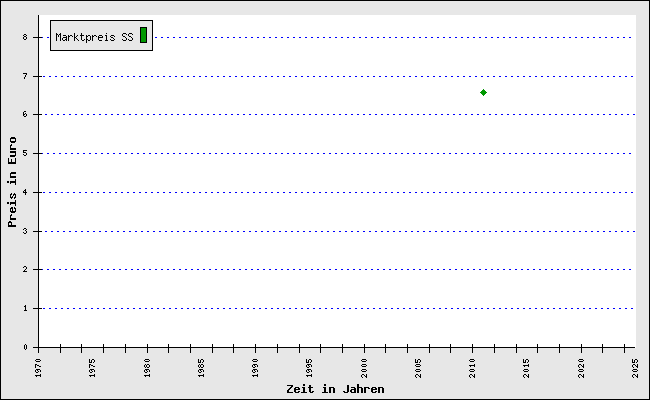Click the 2010 year label
650x400 pixels.
473,368
